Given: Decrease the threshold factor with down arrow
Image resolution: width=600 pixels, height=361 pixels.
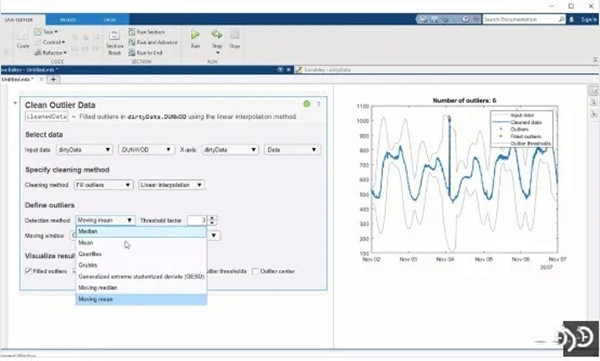Looking at the screenshot, I should [212, 223].
